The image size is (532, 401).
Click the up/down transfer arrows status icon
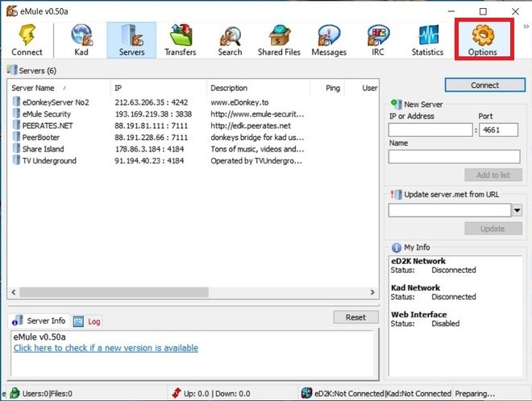pyautogui.click(x=176, y=393)
